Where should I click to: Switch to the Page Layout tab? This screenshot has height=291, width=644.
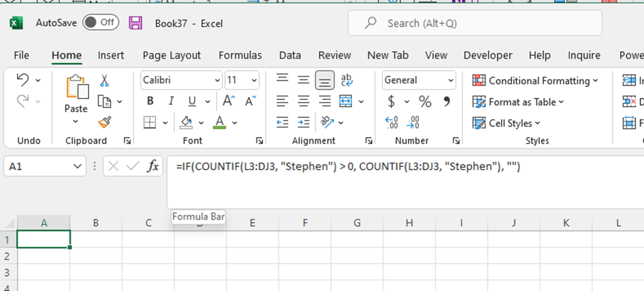click(x=171, y=55)
